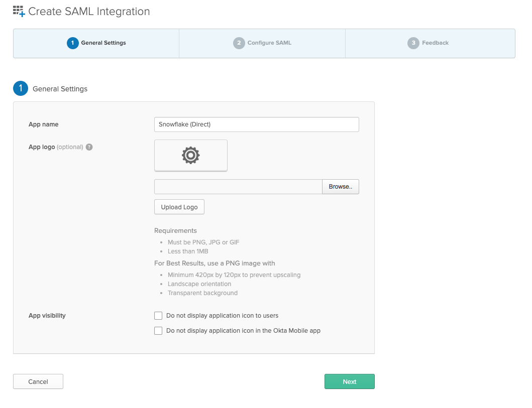This screenshot has width=532, height=408.
Task: Click the Browse.. button
Action: [x=340, y=187]
